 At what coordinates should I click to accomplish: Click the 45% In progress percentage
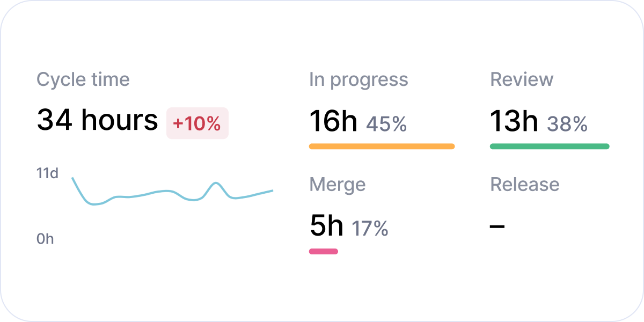(x=386, y=125)
